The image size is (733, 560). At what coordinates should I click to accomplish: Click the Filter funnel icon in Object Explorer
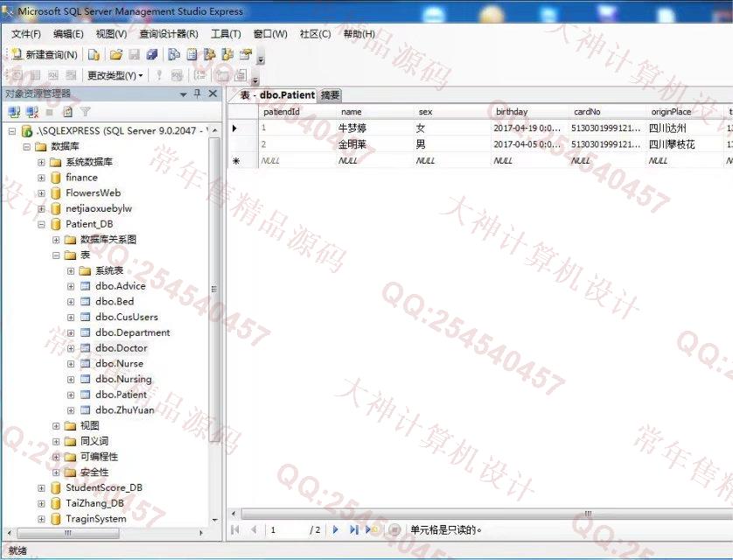coord(85,112)
